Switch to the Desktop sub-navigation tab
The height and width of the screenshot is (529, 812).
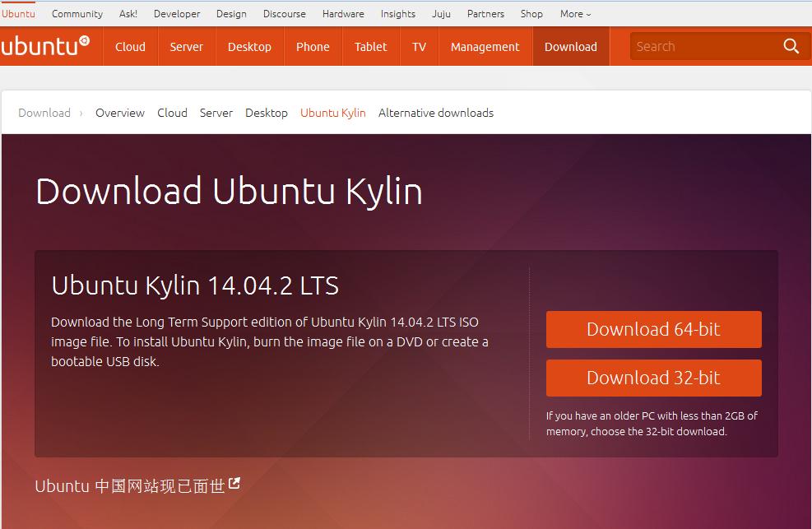click(x=267, y=113)
